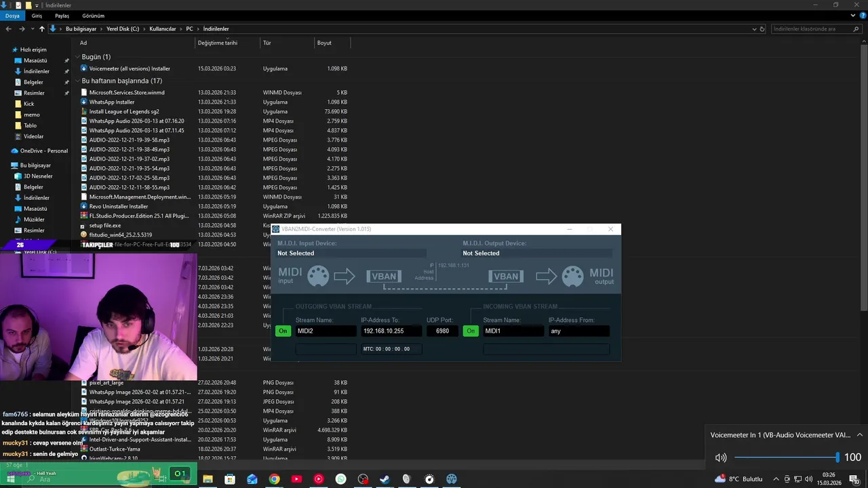Click Kullanıcılar in the address path

coord(163,29)
